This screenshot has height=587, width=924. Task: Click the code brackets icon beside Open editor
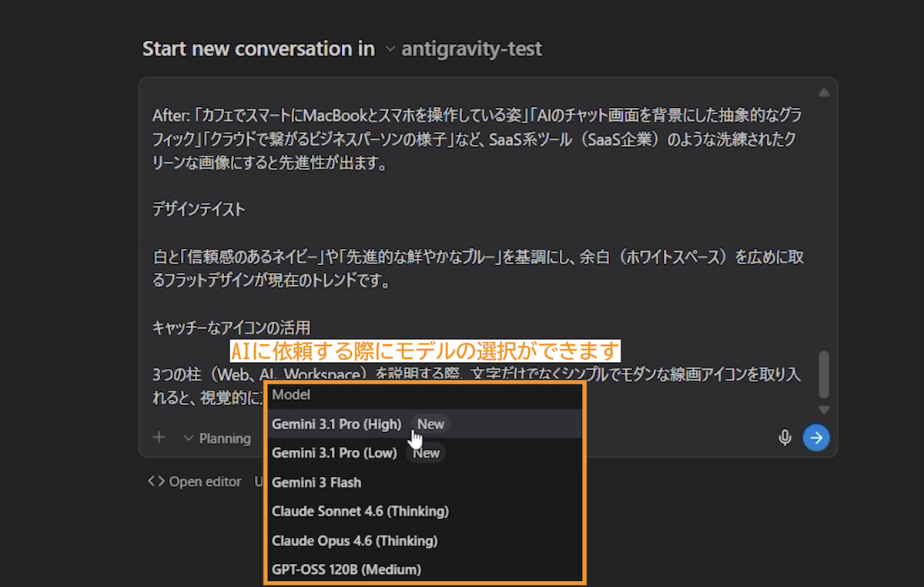[156, 481]
